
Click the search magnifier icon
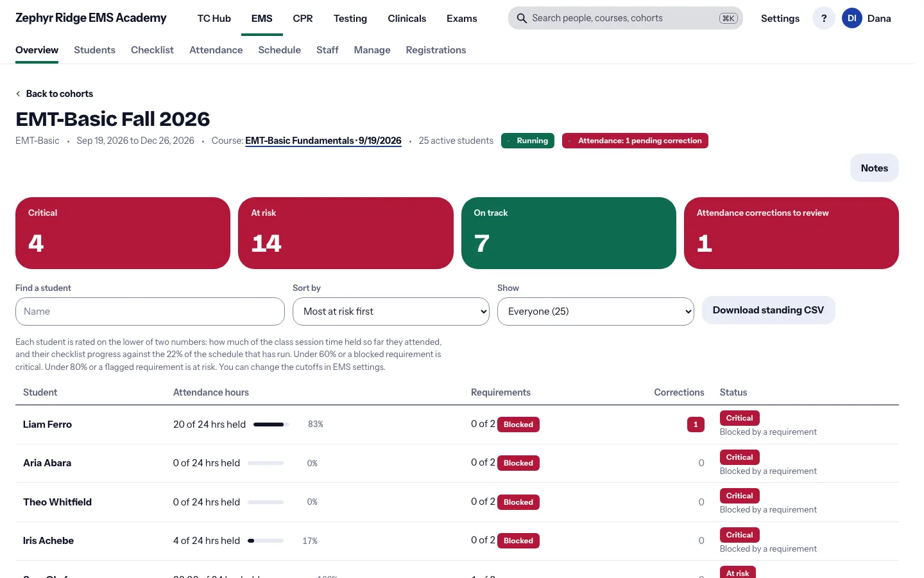pyautogui.click(x=522, y=18)
